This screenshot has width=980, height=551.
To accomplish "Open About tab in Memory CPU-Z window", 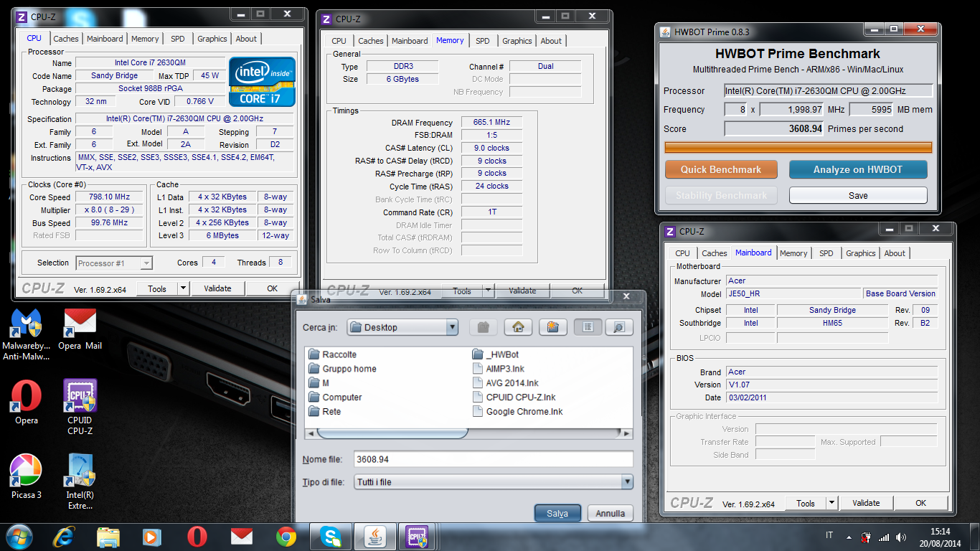I will tap(551, 41).
